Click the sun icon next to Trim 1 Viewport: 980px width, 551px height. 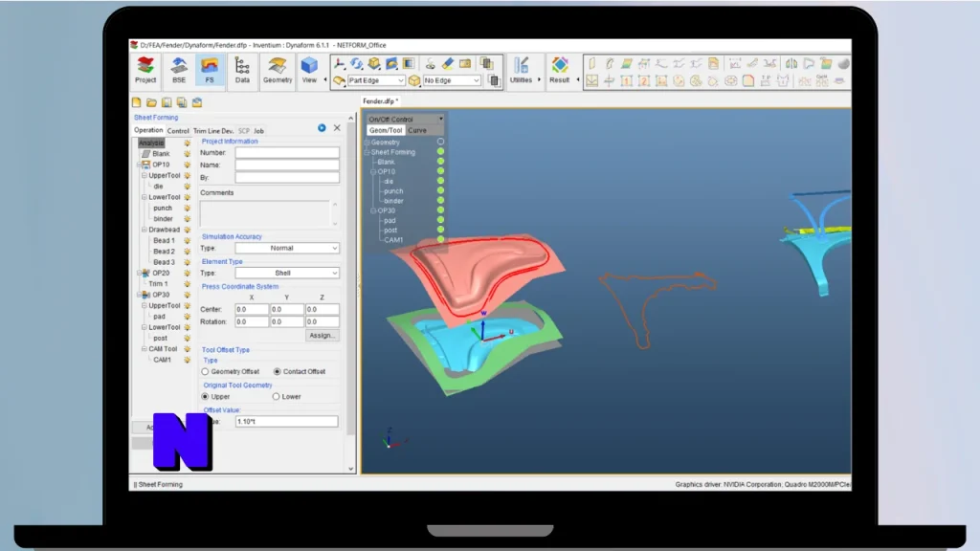pyautogui.click(x=187, y=283)
